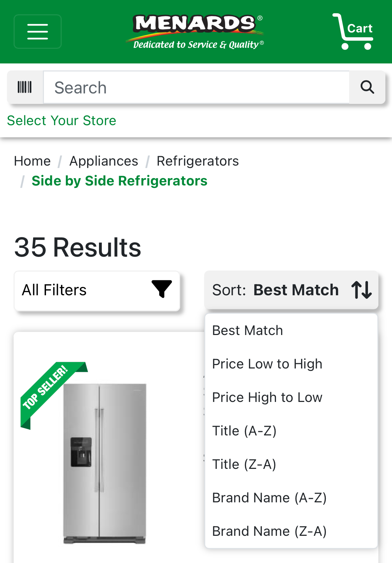
Task: Choose Price High to Low option
Action: tap(267, 397)
